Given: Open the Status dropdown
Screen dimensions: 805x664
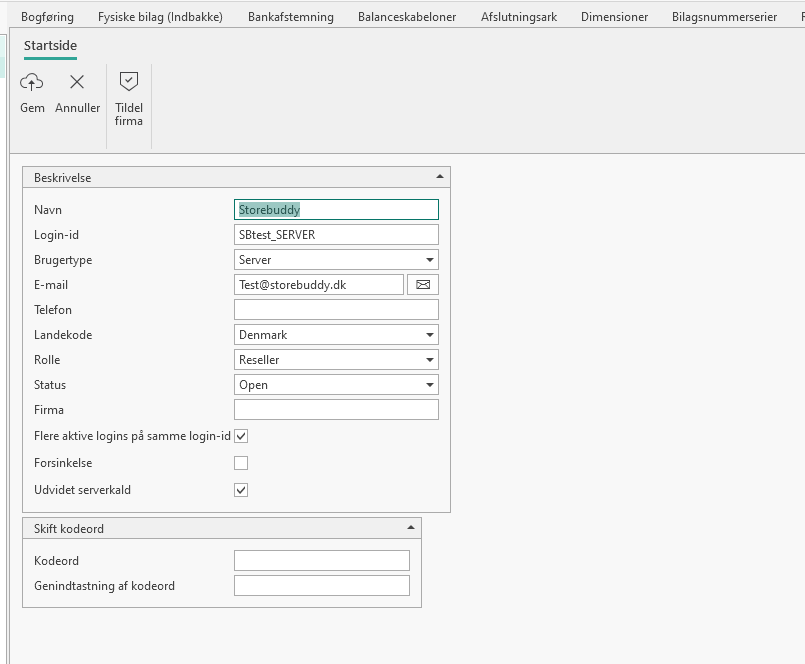Looking at the screenshot, I should point(429,385).
